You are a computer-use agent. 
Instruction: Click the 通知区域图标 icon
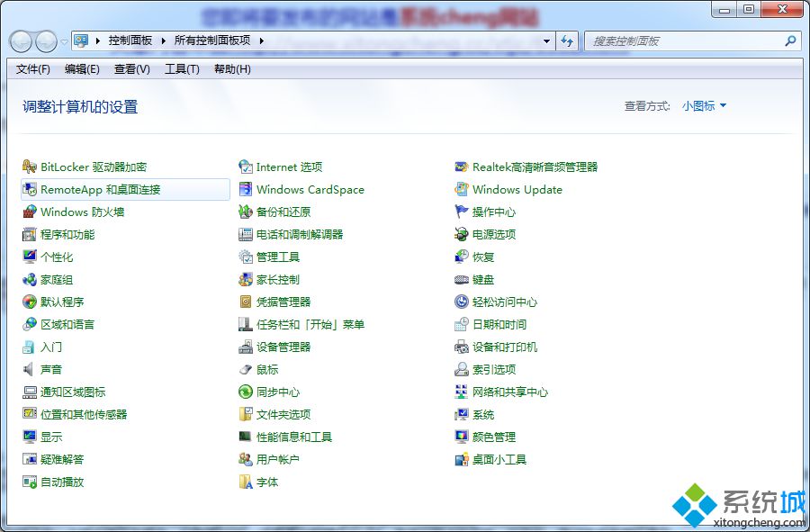(x=30, y=392)
